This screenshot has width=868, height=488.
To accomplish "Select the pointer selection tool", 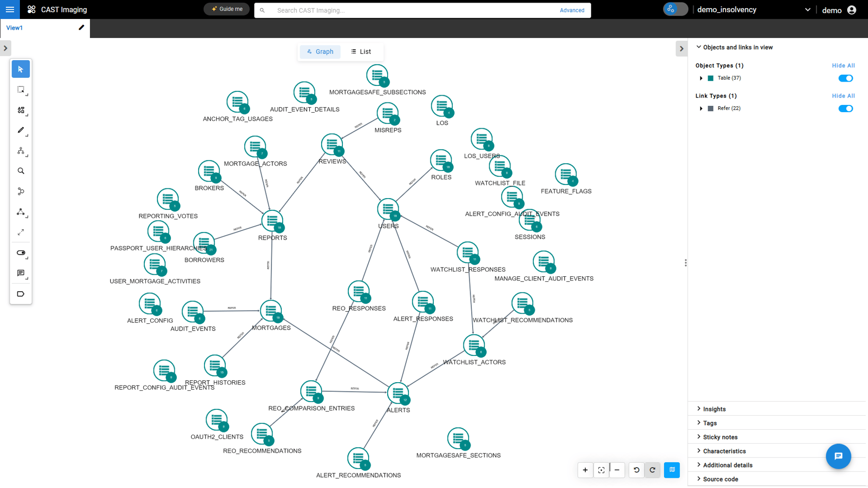I will pyautogui.click(x=20, y=69).
